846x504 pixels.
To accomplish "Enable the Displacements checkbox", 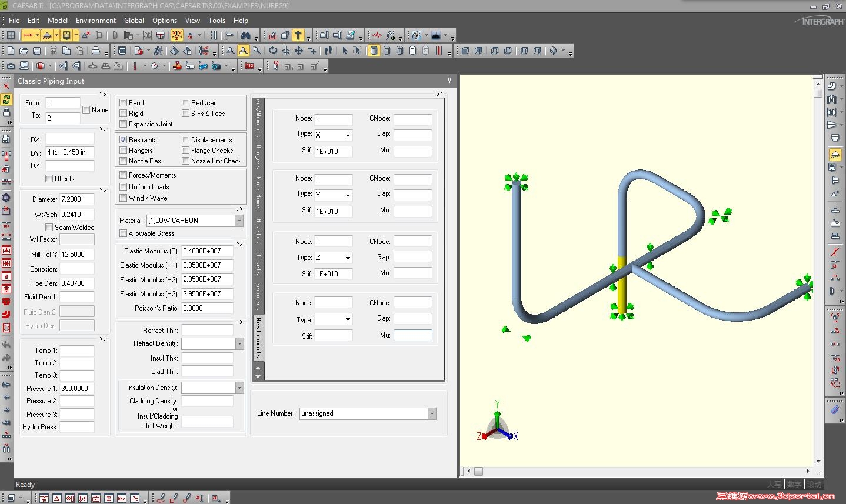I will 186,140.
